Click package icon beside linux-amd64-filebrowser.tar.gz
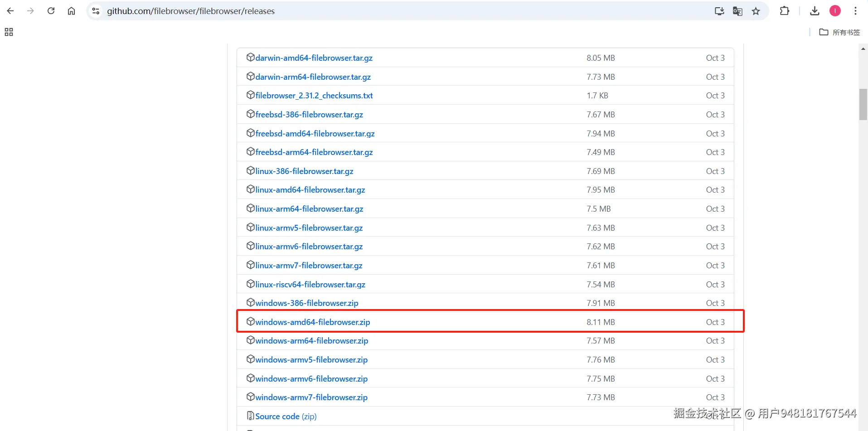868x431 pixels. pyautogui.click(x=250, y=189)
